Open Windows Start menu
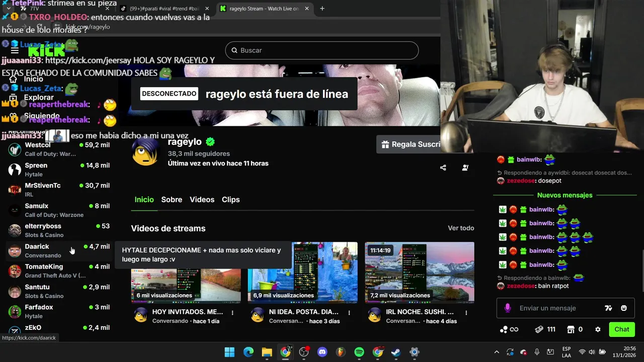Viewport: 644px width, 362px height. click(x=229, y=352)
